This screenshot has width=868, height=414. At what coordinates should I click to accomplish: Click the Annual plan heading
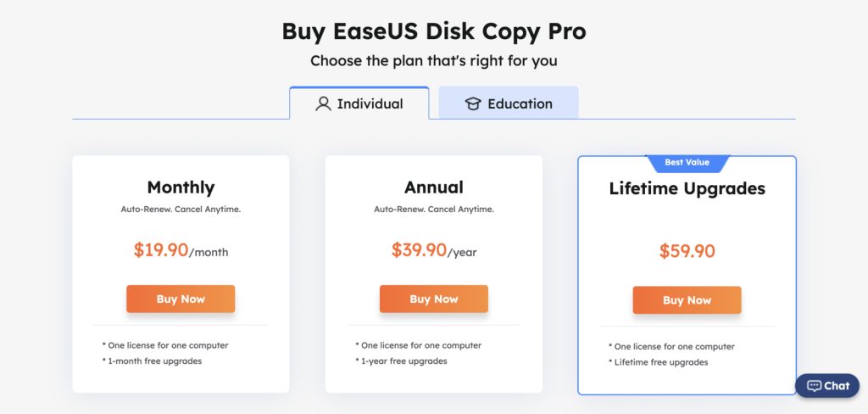click(434, 187)
